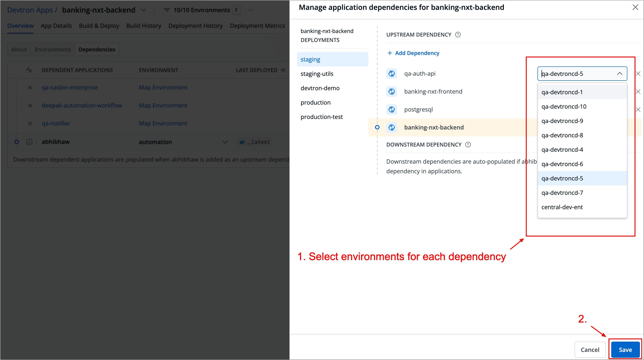Open Devtron Apps breadcrumb link
This screenshot has width=644, height=360.
(x=30, y=10)
